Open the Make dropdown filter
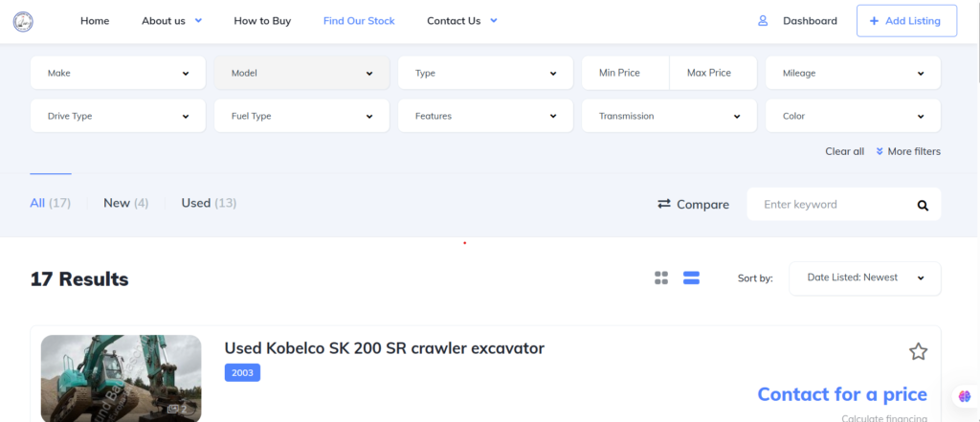Screen dimensions: 980x422 [118, 74]
